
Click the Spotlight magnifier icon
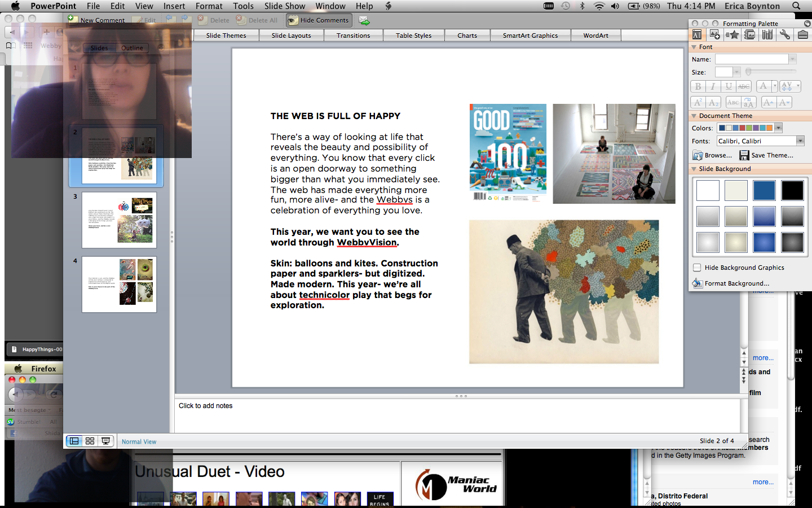coord(796,6)
